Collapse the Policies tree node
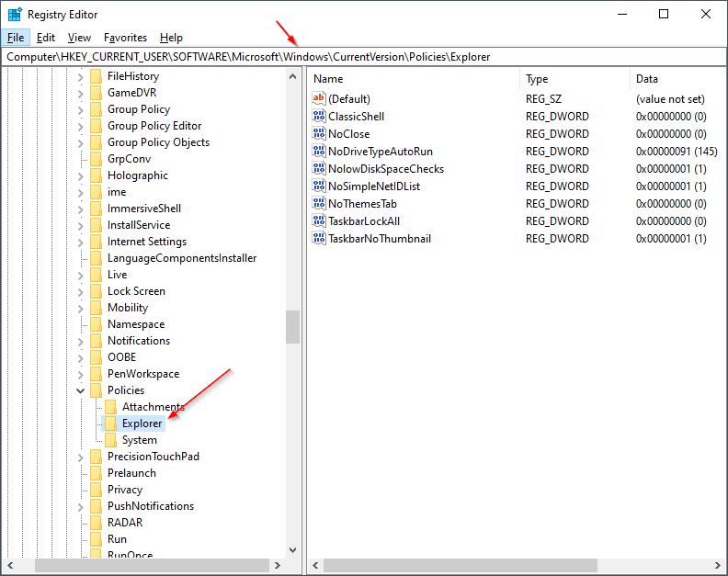This screenshot has height=576, width=728. [x=81, y=390]
